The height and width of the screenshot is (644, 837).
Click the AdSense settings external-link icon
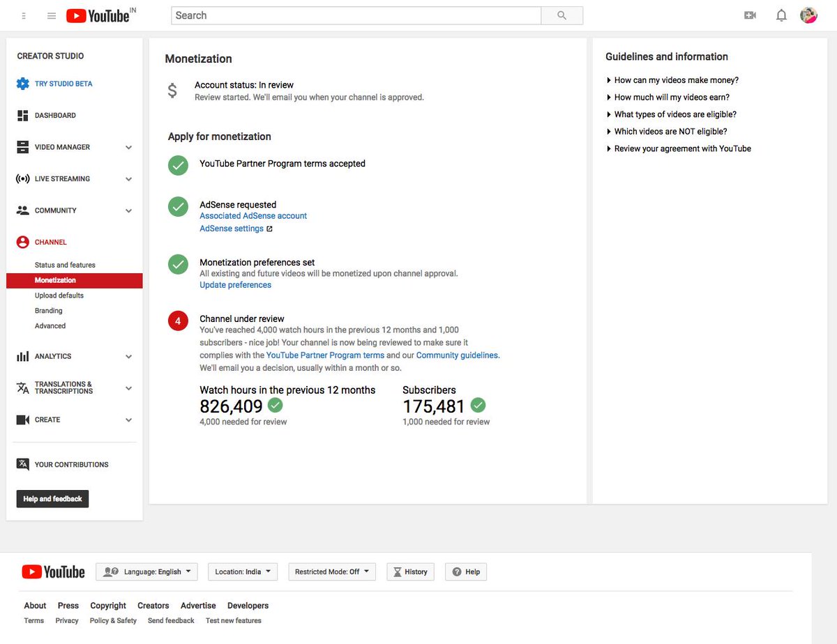point(269,229)
